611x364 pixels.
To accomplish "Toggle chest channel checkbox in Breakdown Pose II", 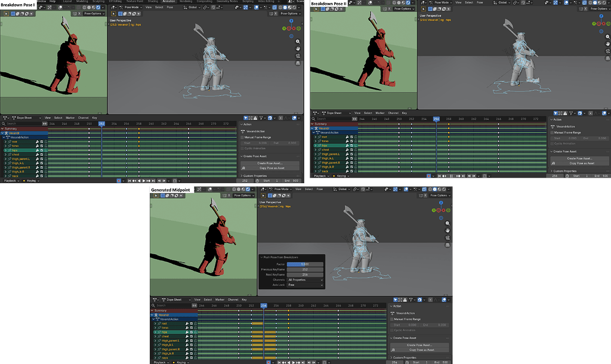I will 351,150.
